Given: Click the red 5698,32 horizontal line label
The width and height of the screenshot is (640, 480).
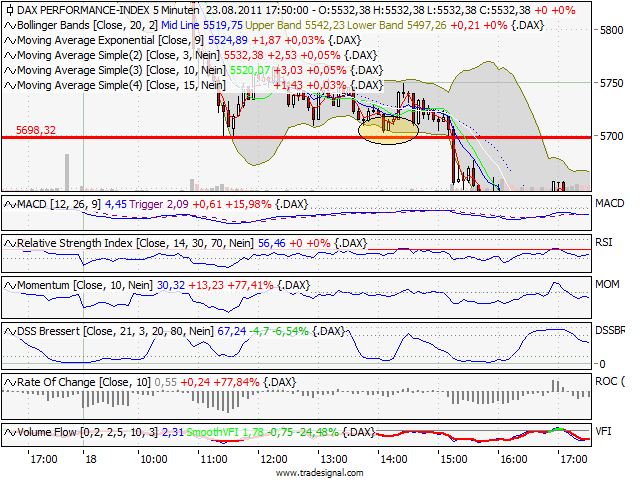Looking at the screenshot, I should click(x=36, y=130).
